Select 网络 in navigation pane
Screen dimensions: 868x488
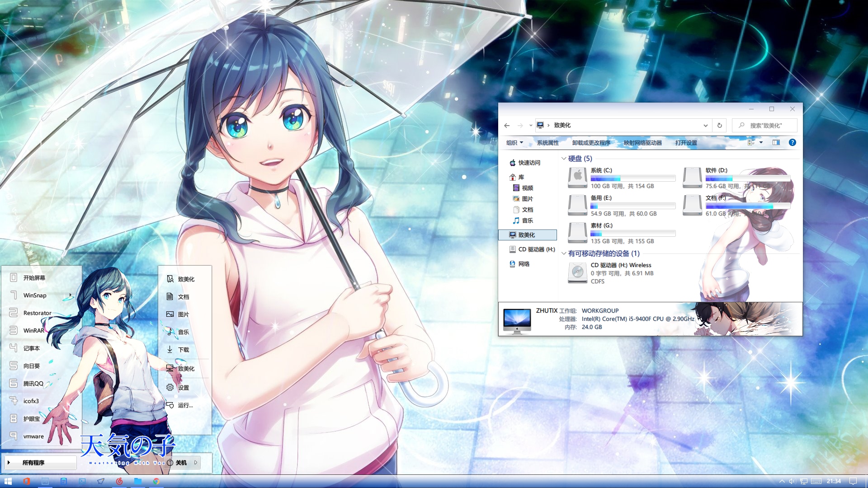coord(524,263)
